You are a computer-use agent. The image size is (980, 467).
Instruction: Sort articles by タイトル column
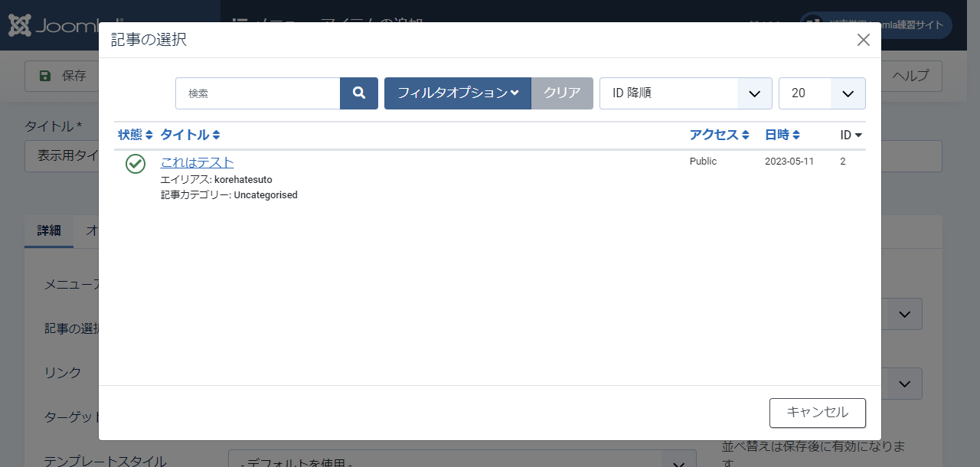pyautogui.click(x=190, y=135)
